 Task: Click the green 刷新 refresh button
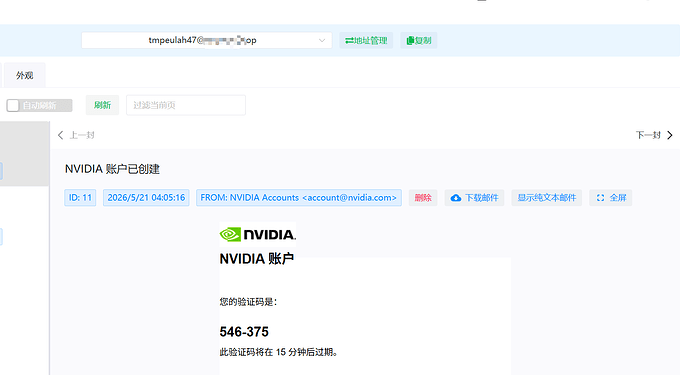102,105
